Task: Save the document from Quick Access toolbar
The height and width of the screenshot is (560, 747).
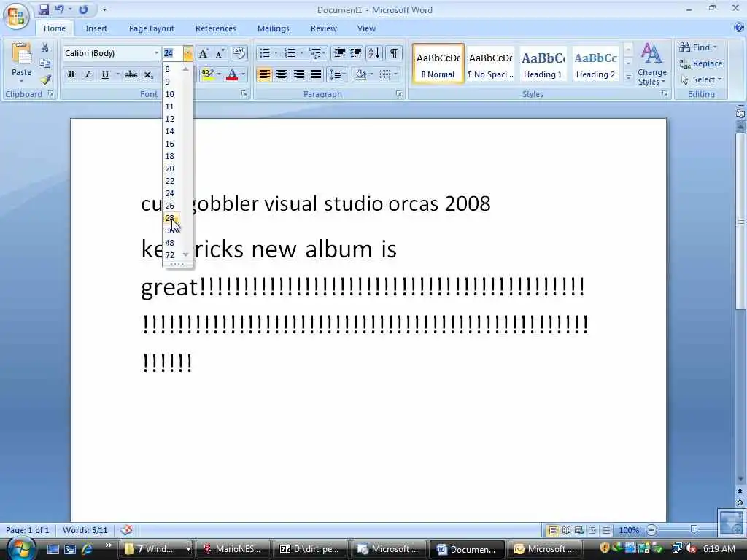Action: click(43, 9)
